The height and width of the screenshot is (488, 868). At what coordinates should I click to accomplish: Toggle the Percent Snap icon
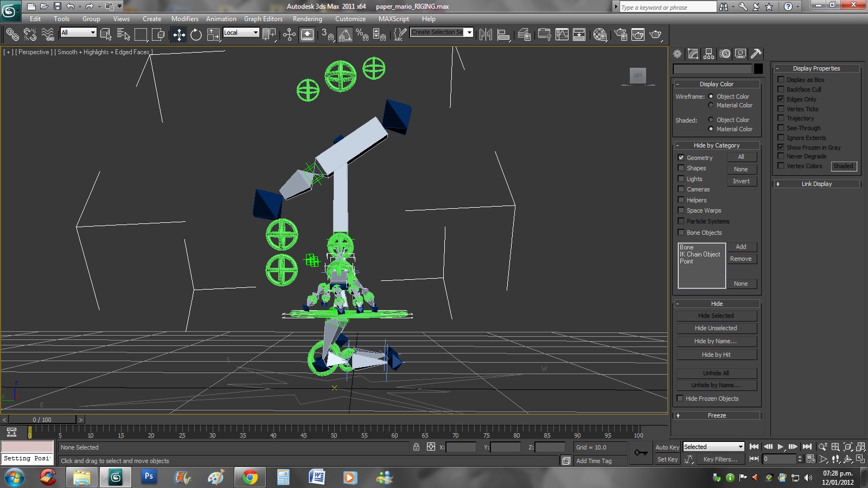[x=362, y=35]
